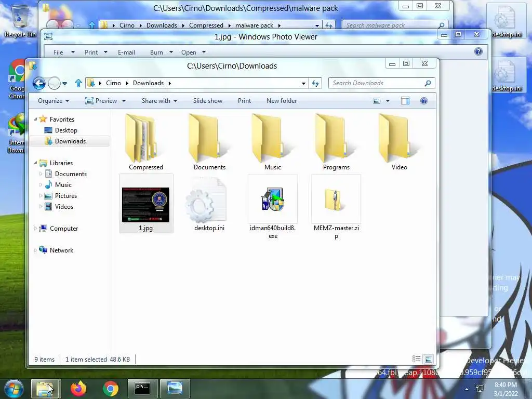Open the Open menu in Photo Viewer
The width and height of the screenshot is (532, 399).
point(193,52)
